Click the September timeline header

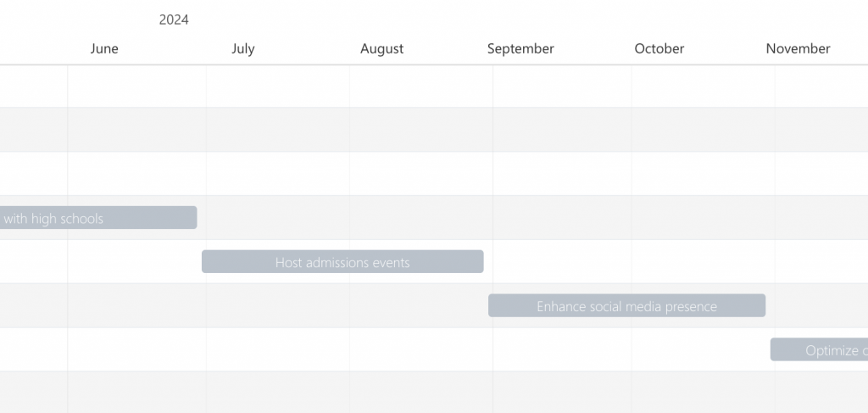[x=520, y=48]
